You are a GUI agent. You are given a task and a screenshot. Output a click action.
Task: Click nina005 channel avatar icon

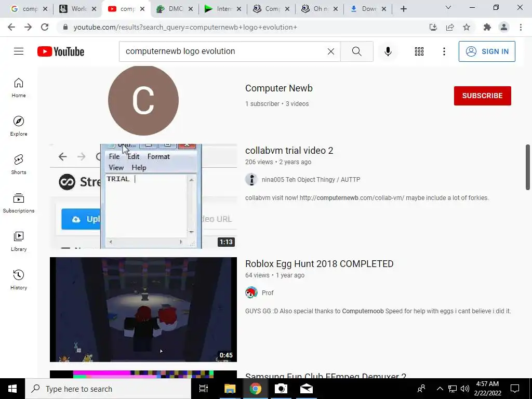click(251, 179)
